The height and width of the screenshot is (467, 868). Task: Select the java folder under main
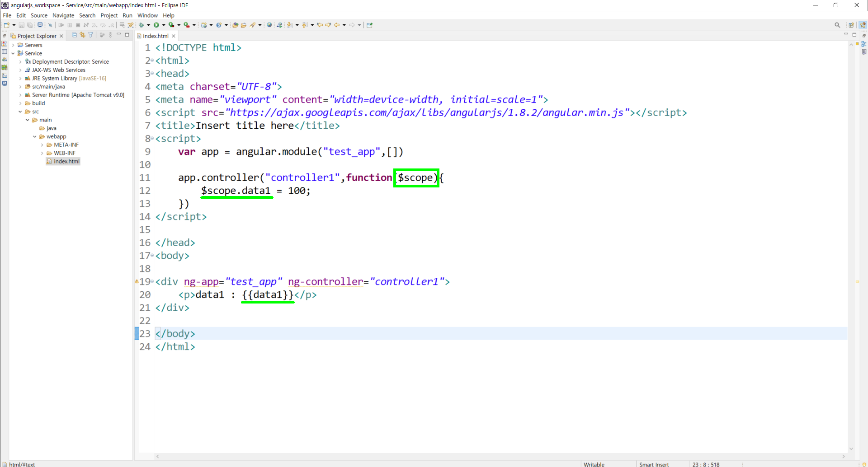click(51, 128)
